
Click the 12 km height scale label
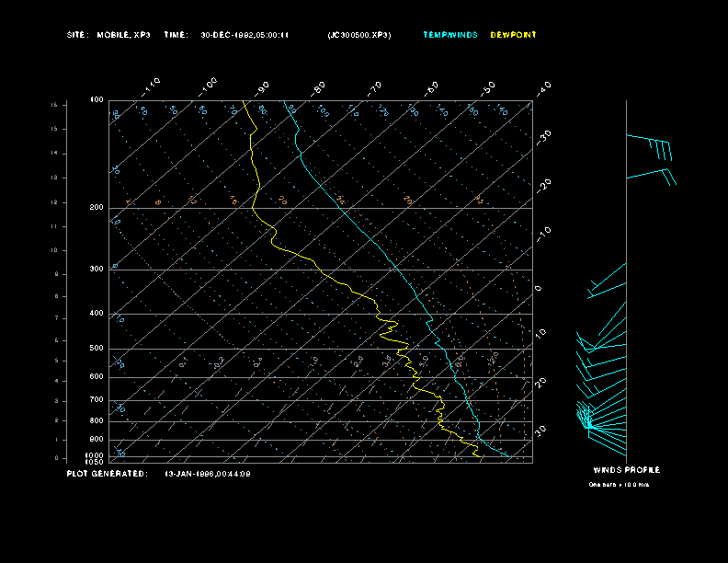click(x=55, y=202)
